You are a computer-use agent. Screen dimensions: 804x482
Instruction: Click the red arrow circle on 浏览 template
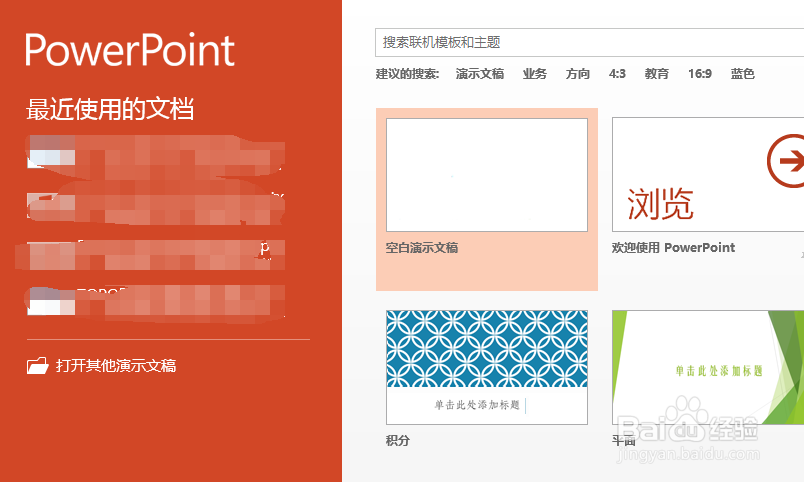[x=788, y=160]
